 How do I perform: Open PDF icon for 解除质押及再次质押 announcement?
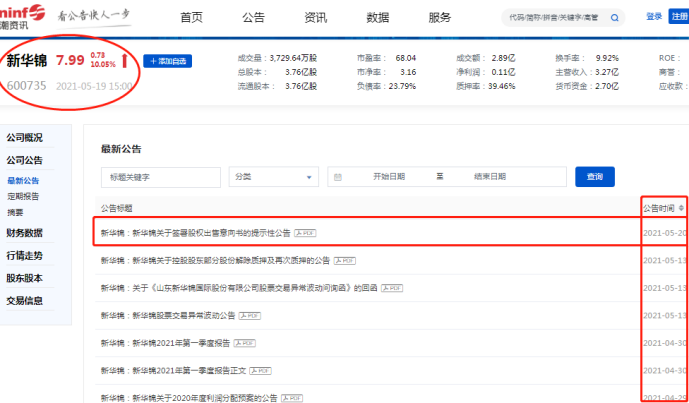344,261
